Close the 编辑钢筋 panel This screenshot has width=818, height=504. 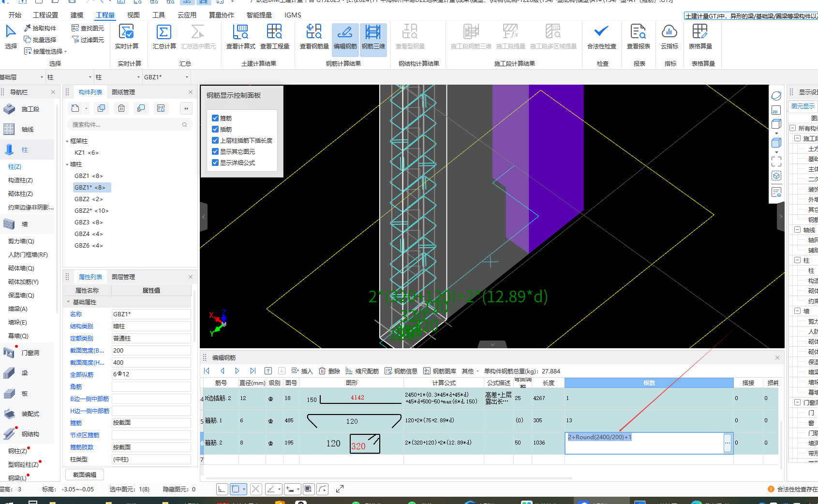pos(777,357)
